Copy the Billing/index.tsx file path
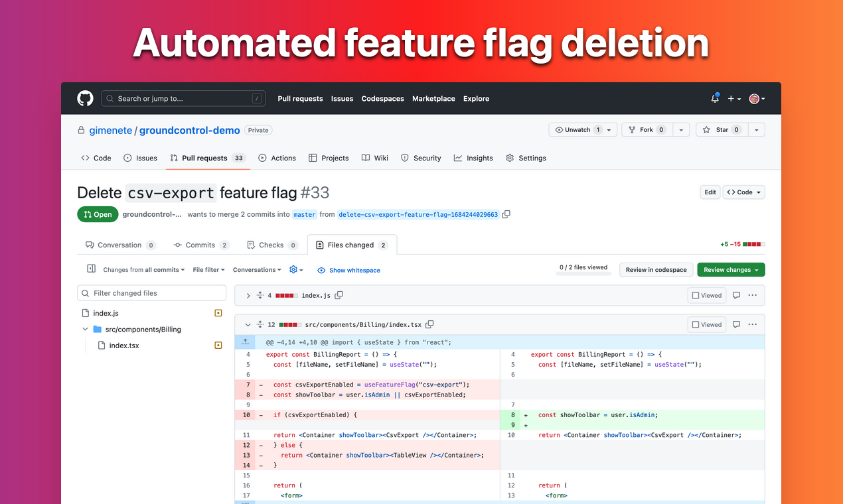The width and height of the screenshot is (843, 504). [x=429, y=324]
